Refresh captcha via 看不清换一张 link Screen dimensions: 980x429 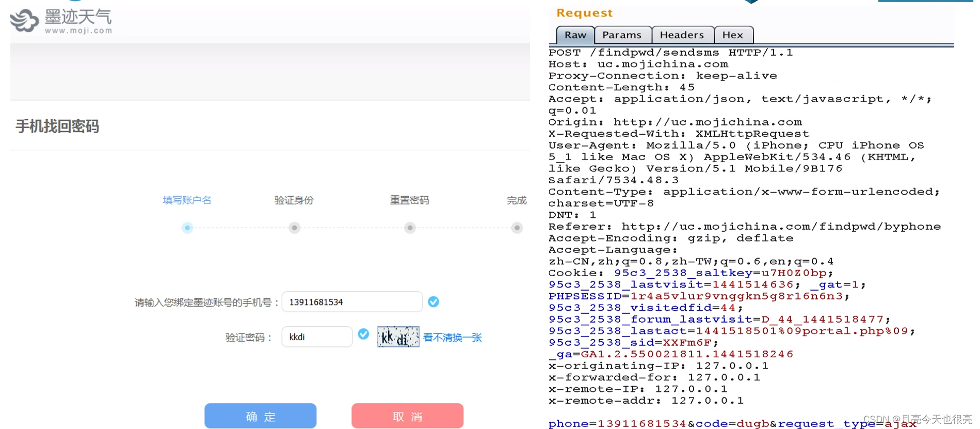[x=452, y=338]
